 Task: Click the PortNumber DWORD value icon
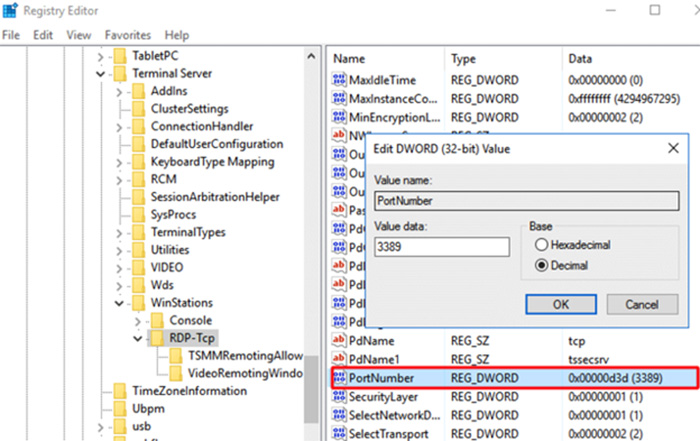pyautogui.click(x=338, y=377)
